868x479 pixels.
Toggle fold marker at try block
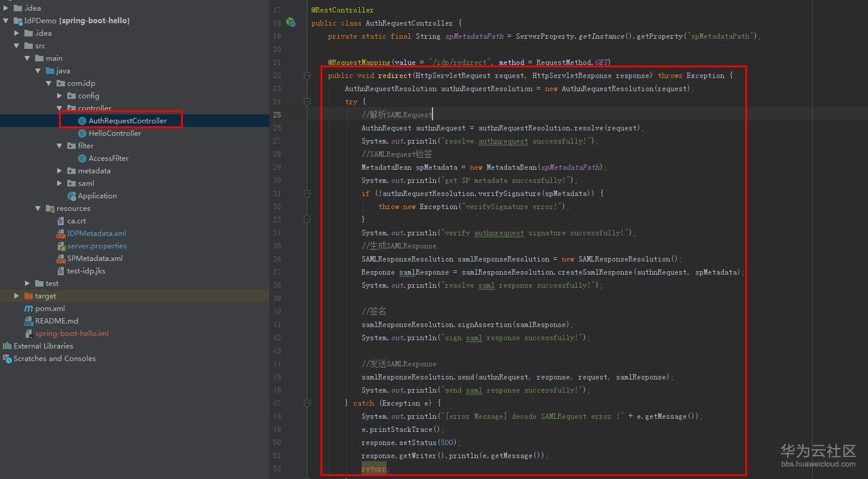pos(307,102)
